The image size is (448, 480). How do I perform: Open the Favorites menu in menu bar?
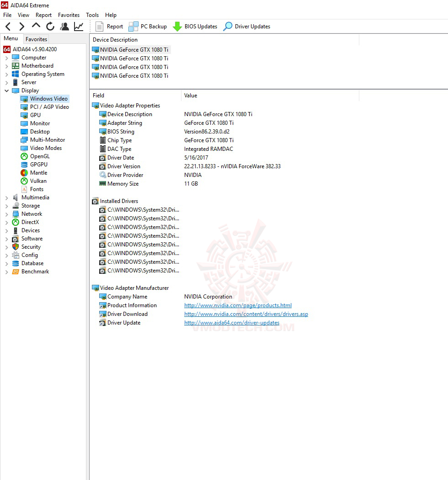69,15
